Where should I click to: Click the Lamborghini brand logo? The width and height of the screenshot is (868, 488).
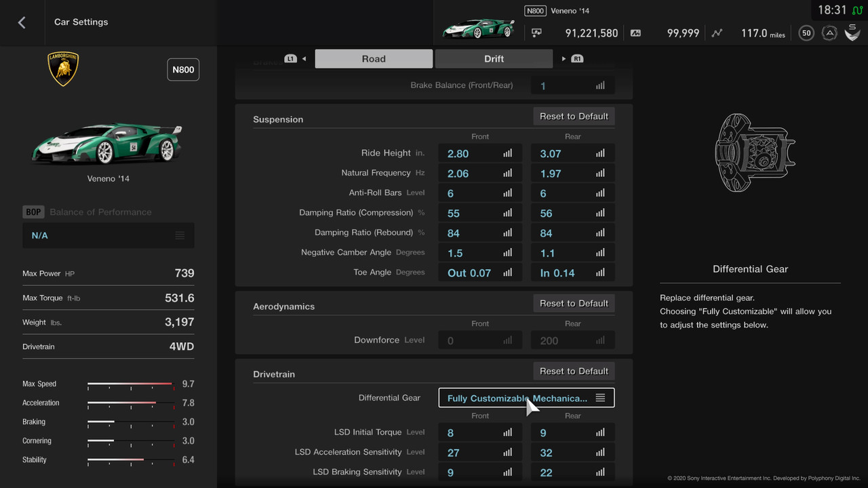[x=63, y=69]
